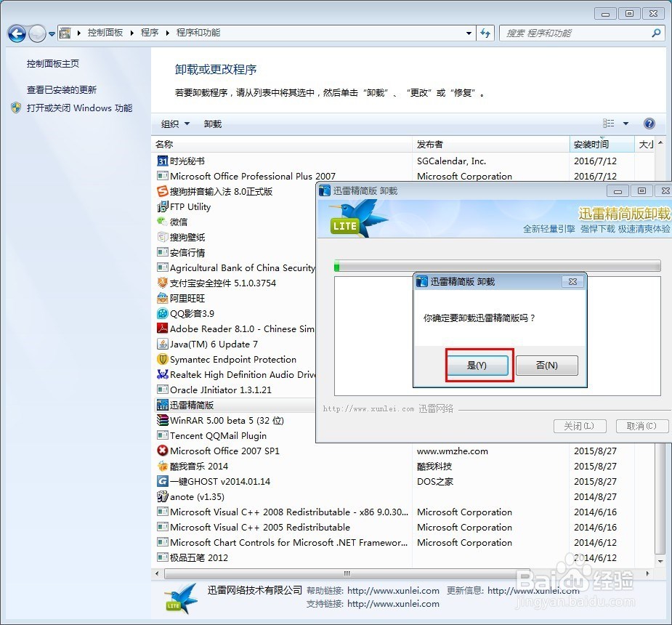The image size is (672, 625).
Task: Expand the address bar history dropdown
Action: (x=469, y=33)
